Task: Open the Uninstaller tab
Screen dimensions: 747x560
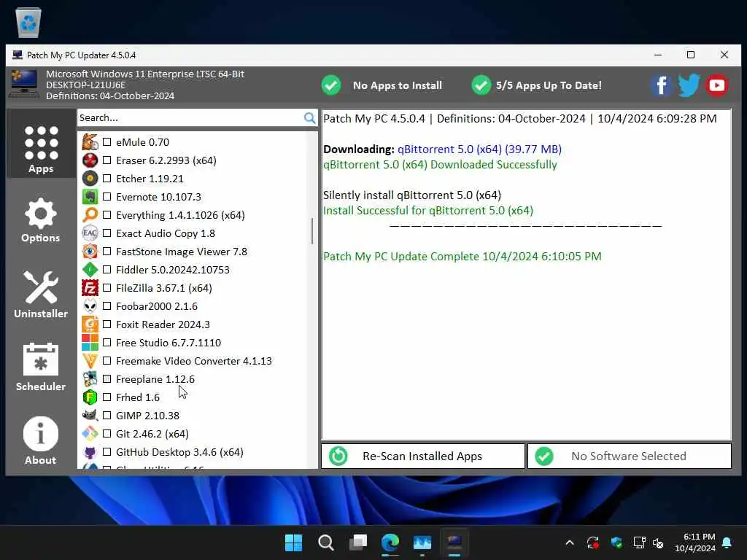Action: click(x=41, y=295)
